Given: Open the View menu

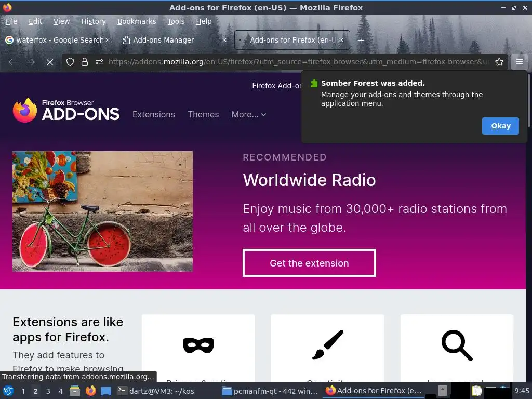Looking at the screenshot, I should tap(61, 21).
